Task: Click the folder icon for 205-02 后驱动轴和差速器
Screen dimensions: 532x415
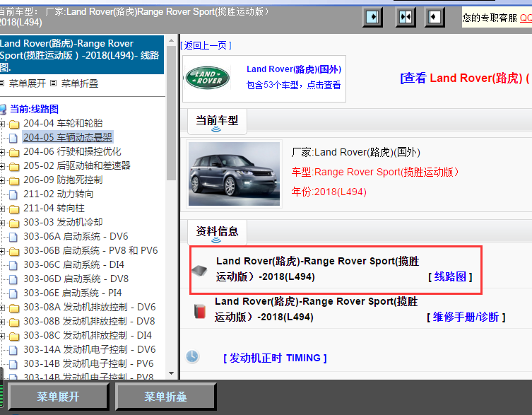Action: coord(14,167)
